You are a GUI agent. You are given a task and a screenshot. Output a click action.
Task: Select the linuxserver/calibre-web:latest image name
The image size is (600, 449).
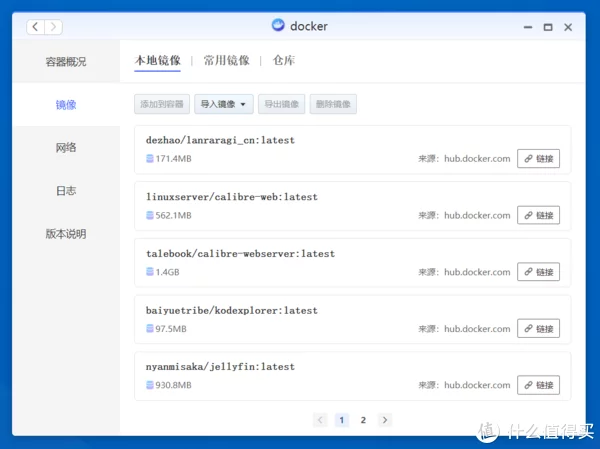(x=232, y=197)
